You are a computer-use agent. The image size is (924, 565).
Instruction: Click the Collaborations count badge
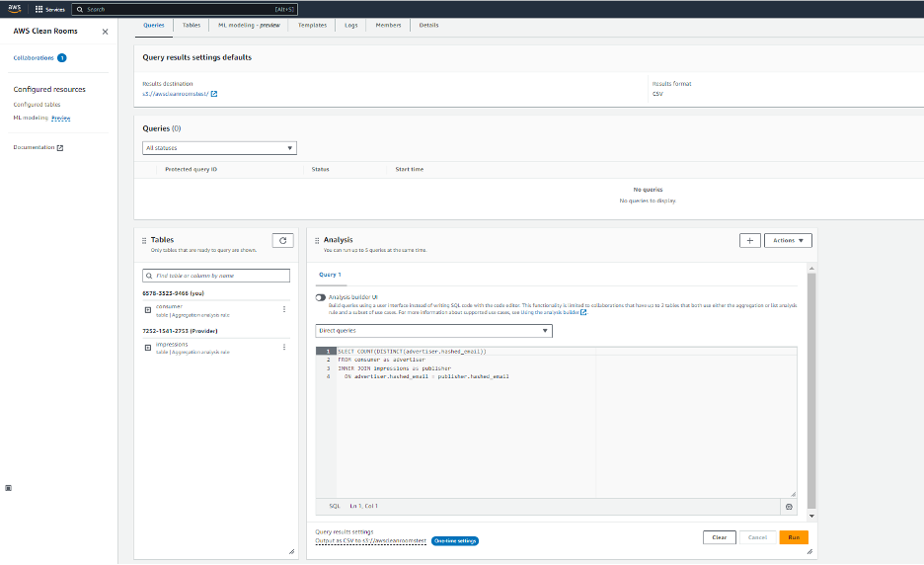coord(62,58)
